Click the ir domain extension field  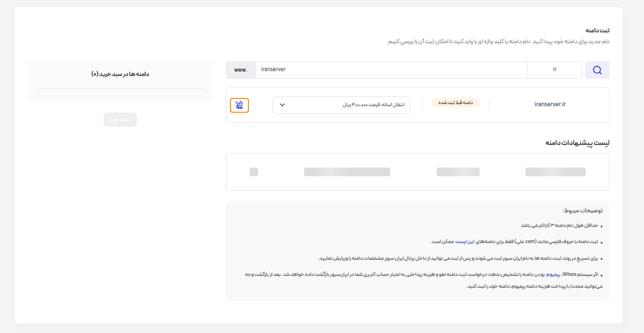[554, 70]
